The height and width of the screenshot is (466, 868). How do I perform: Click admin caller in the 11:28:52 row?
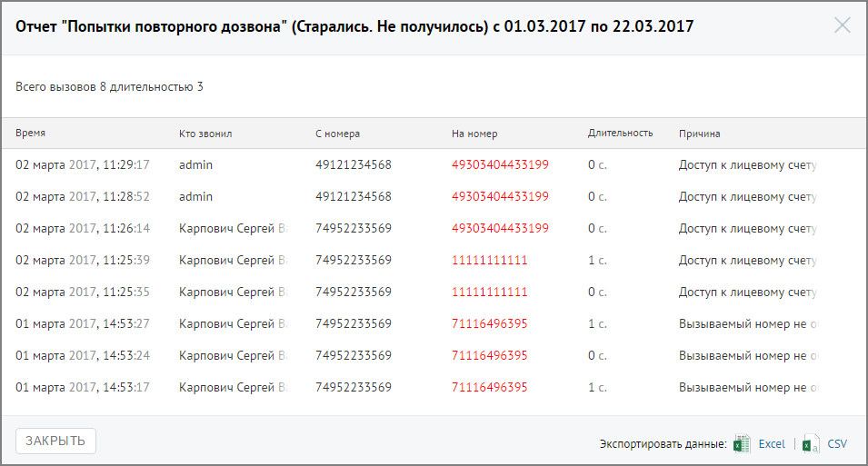coord(195,196)
